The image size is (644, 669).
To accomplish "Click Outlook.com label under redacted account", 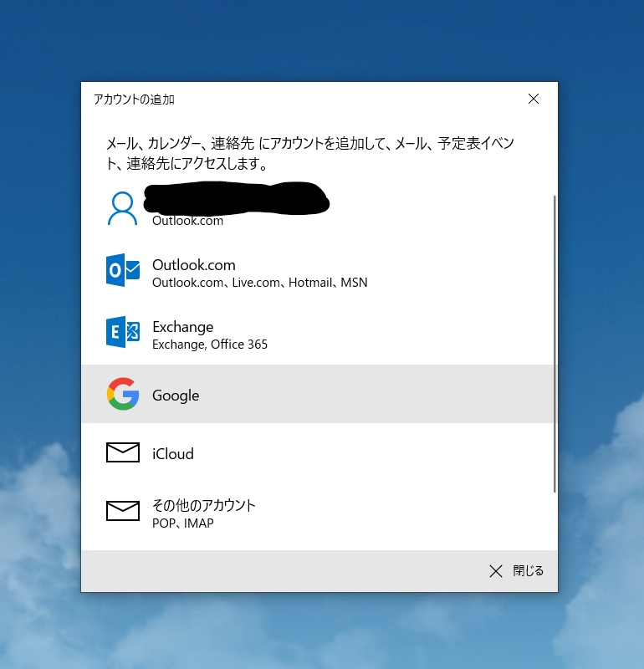I will point(188,221).
